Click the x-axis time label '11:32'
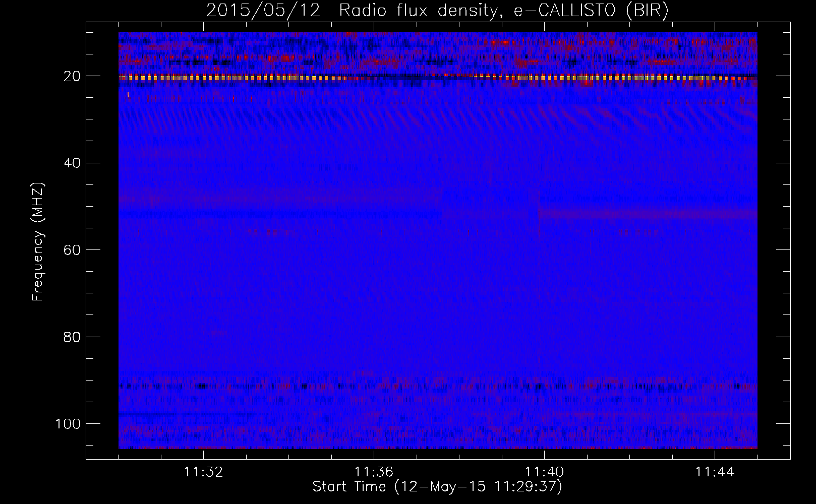This screenshot has height=504, width=816. pos(203,472)
